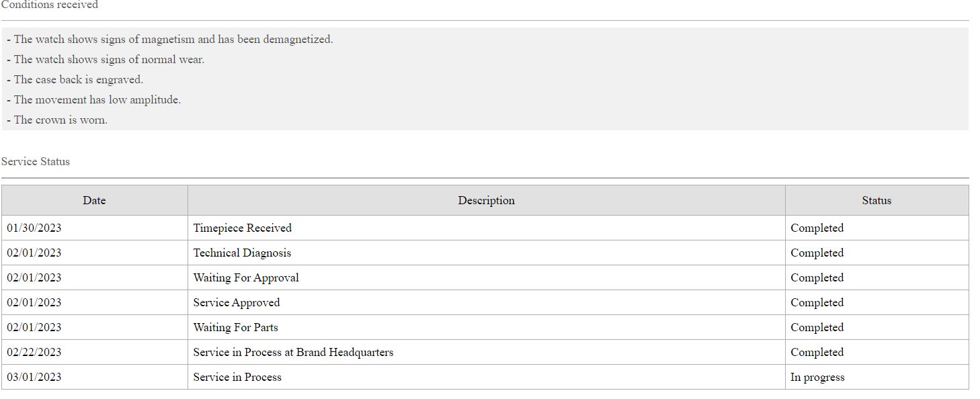This screenshot has height=399, width=980.
Task: Click the Technical Diagnosis row description
Action: coord(242,253)
